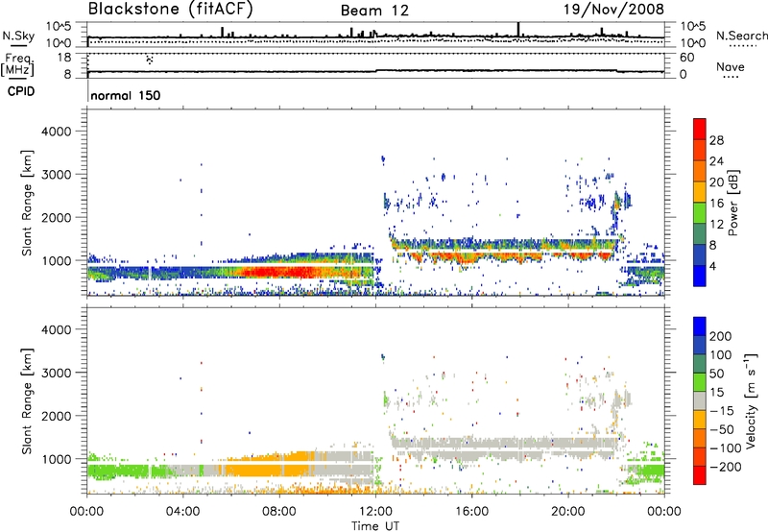Pick the light green segment of power colorbar
Viewport: 768px width, 532px height.
(x=700, y=213)
